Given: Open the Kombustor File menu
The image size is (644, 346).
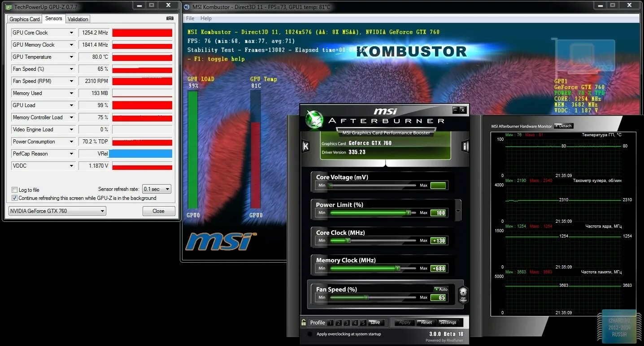Looking at the screenshot, I should coord(190,18).
